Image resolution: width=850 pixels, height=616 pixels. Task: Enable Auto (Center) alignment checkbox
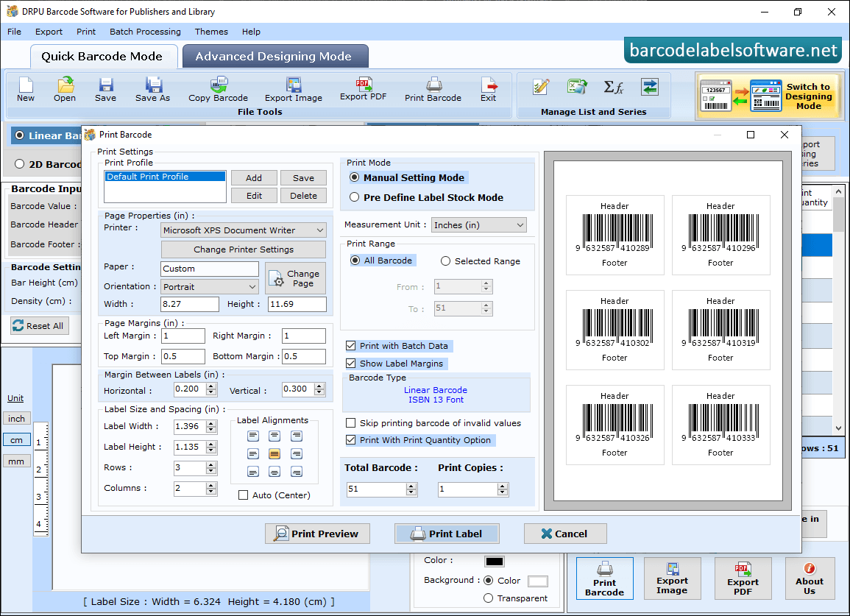[x=244, y=495]
